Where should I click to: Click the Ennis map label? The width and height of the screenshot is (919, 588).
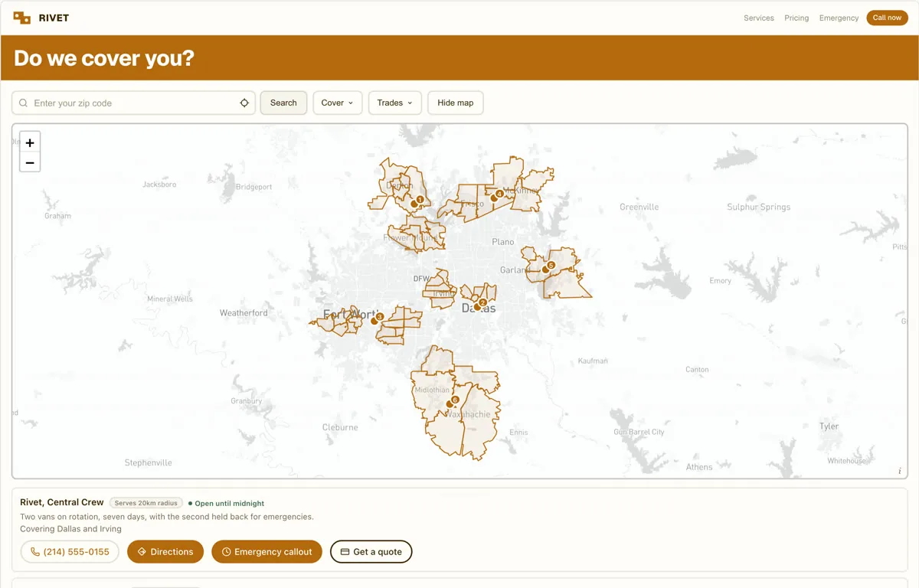[518, 433]
